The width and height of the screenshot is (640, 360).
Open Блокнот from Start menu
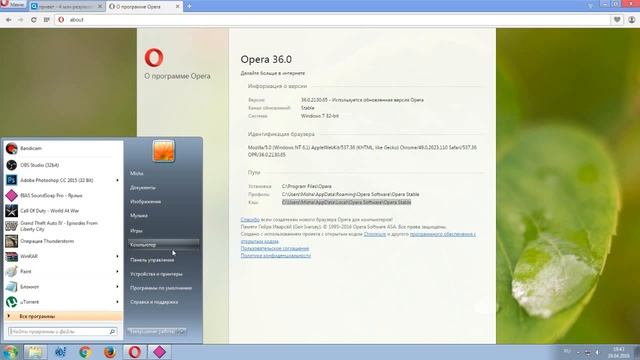[59, 287]
